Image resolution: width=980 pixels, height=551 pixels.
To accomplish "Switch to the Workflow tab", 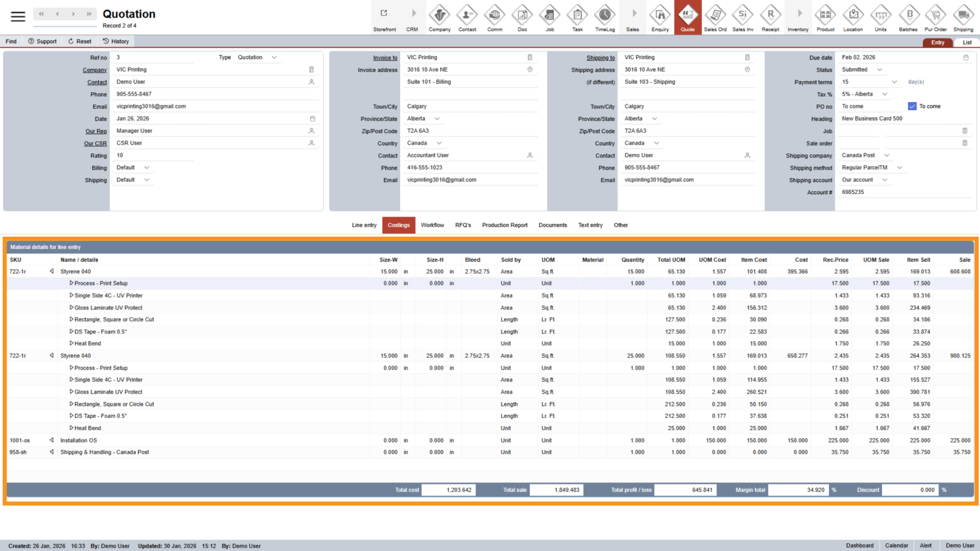I will point(432,225).
